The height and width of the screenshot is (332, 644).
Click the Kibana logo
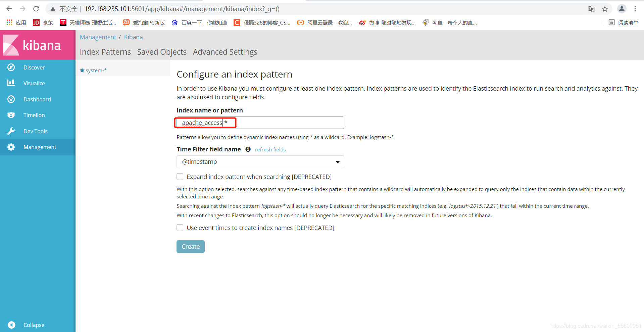point(33,45)
